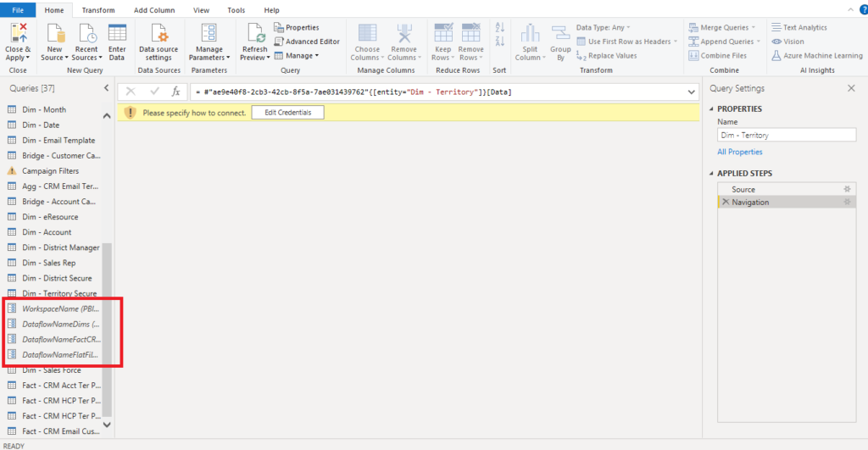Viewport: 868px width, 450px height.
Task: Delete the Navigation applied step
Action: coord(725,203)
